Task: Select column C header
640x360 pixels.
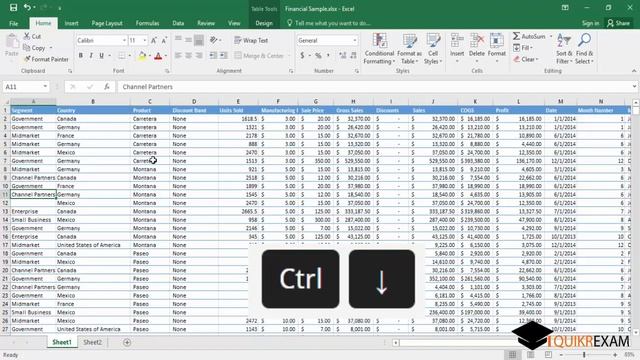Action: [x=150, y=101]
